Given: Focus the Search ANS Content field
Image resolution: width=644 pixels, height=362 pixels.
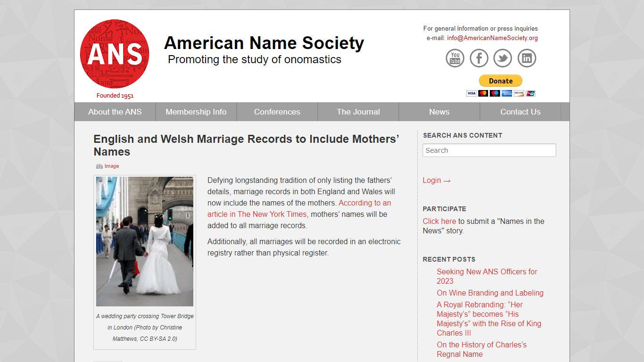Looking at the screenshot, I should tap(489, 150).
